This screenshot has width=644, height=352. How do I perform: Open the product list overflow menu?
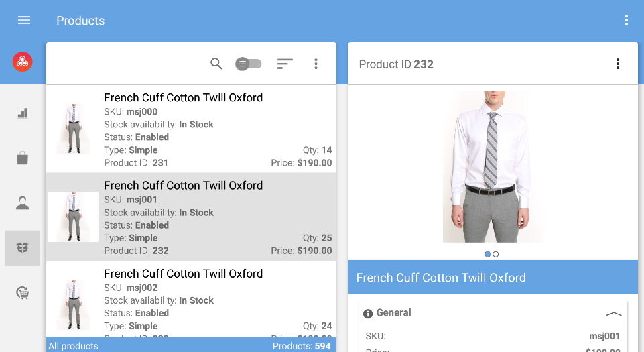point(316,64)
